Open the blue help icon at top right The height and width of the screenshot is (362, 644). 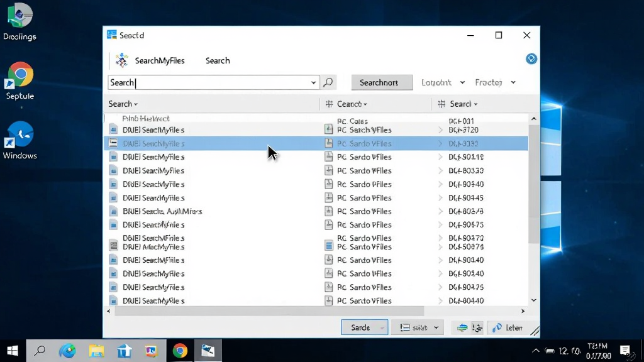point(531,58)
